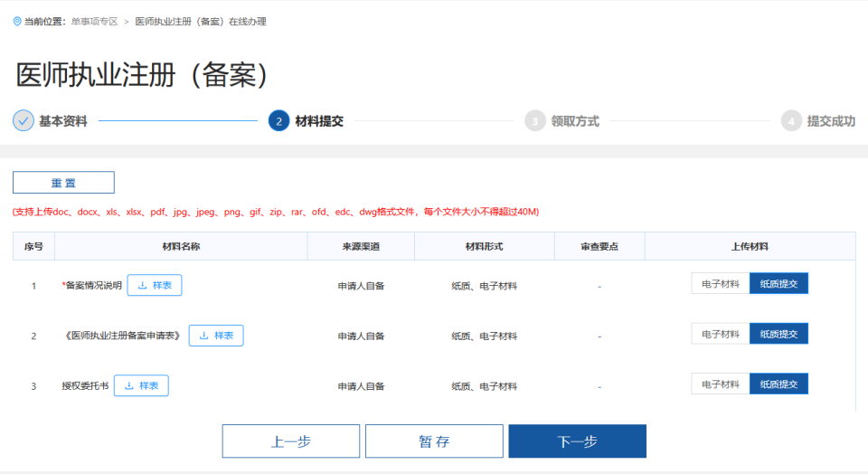This screenshot has height=474, width=868.
Task: Select 领取方式 step label
Action: (x=575, y=121)
